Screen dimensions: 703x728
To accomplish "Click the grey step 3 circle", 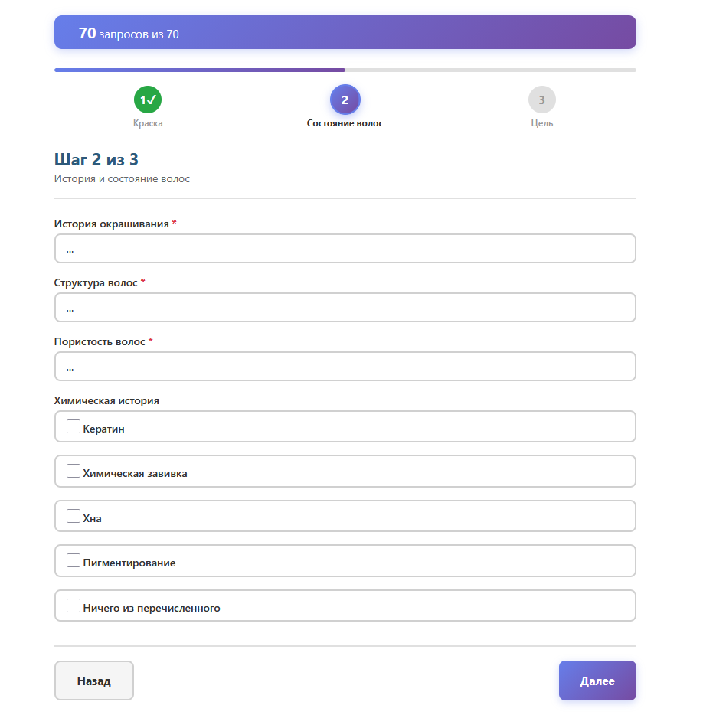I will tap(541, 100).
